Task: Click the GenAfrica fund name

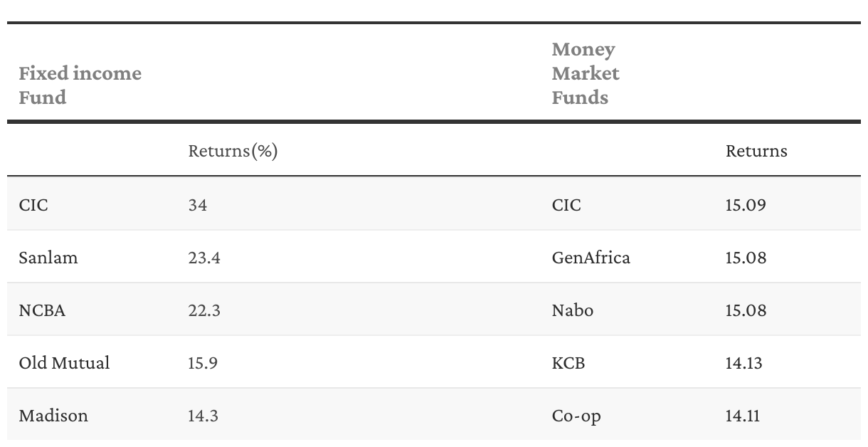Action: 591,258
